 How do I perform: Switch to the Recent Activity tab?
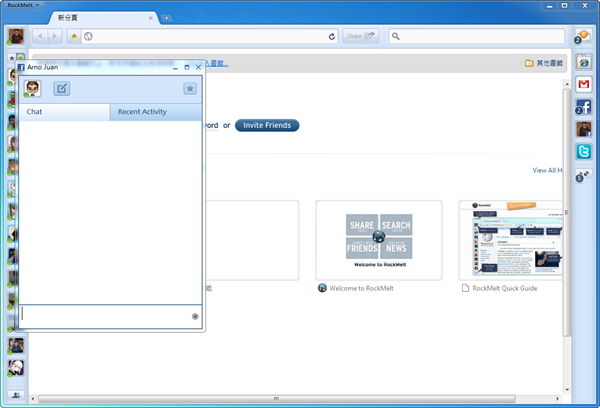pyautogui.click(x=156, y=112)
